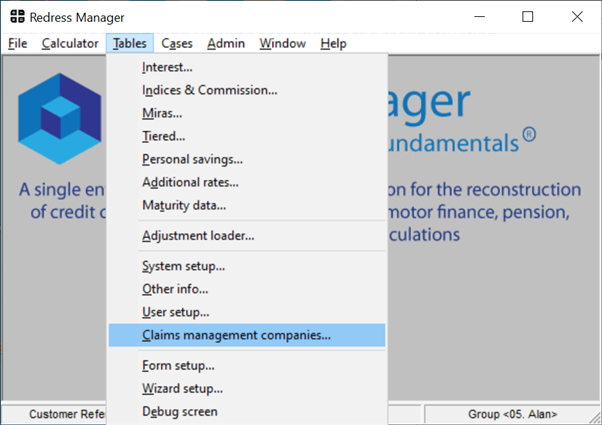Screen dimensions: 602x425
Task: Open the Debug screen
Action: point(247,412)
